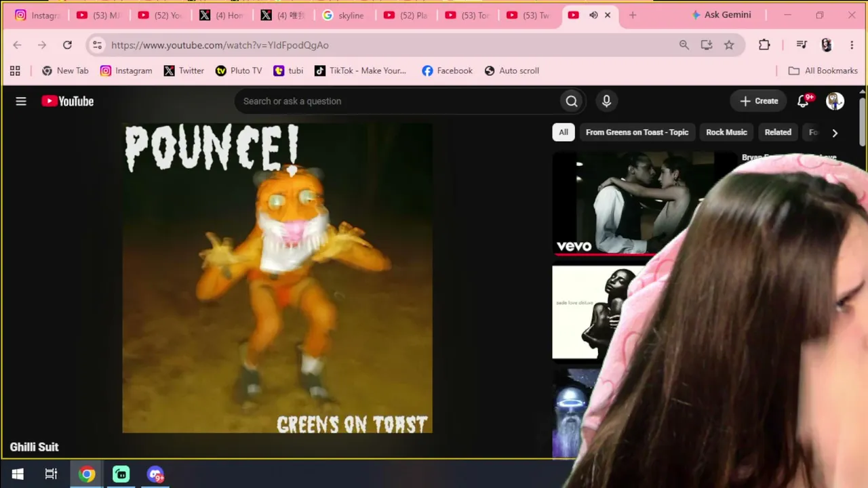Start voice search with the microphone icon
868x488 pixels.
click(x=606, y=101)
